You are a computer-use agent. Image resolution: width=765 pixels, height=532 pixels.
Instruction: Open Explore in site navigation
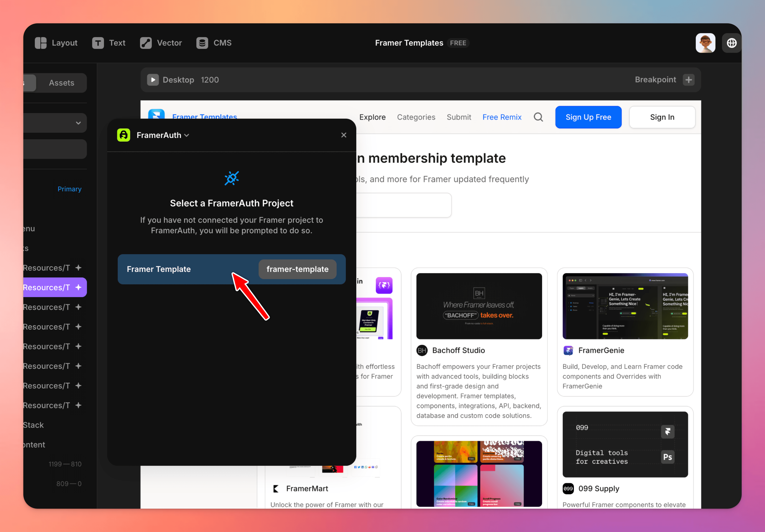click(372, 117)
